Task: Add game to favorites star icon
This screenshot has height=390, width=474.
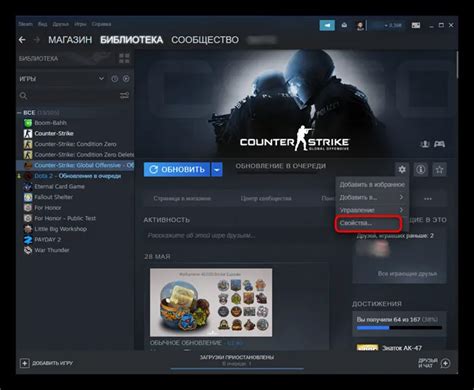Action: (439, 169)
